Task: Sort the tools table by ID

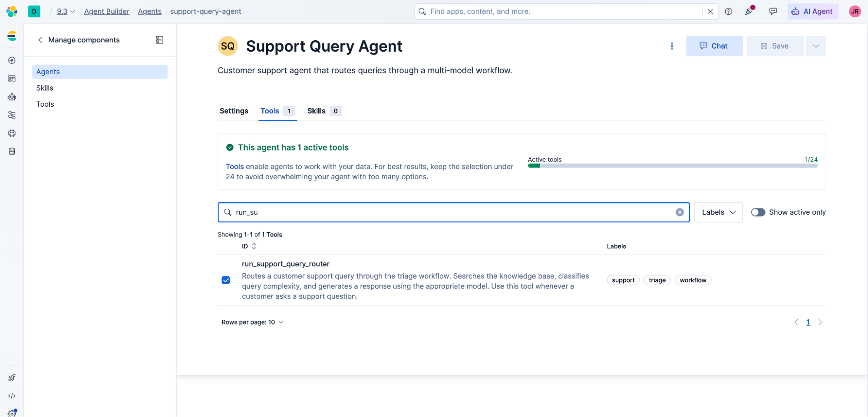Action: pos(249,246)
